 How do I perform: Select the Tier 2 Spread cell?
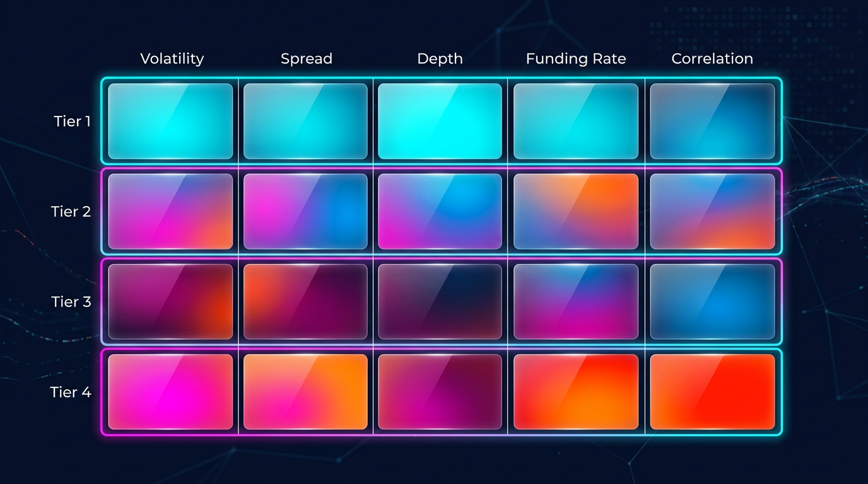pyautogui.click(x=305, y=211)
